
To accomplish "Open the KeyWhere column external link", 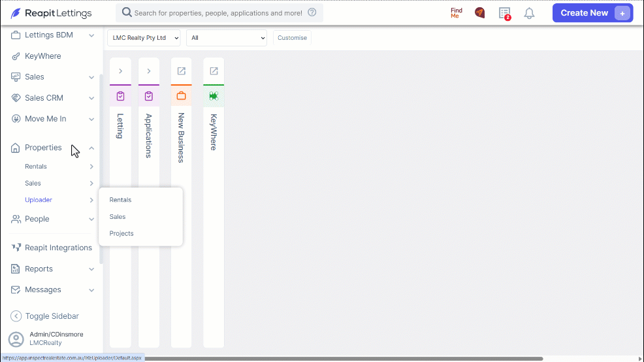I will [x=214, y=71].
